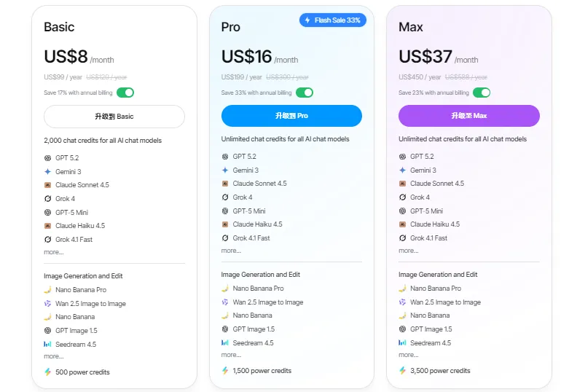577x392 pixels.
Task: Click the Flash Sale 33% badge
Action: 332,20
